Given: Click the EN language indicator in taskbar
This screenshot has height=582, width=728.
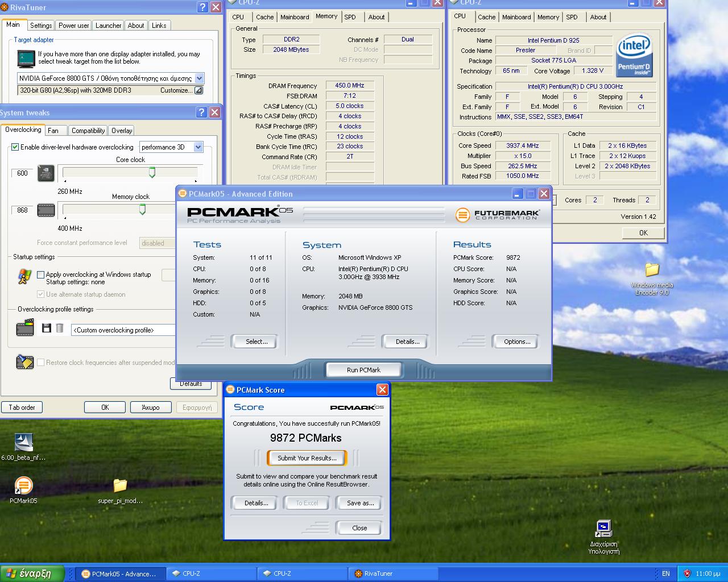Looking at the screenshot, I should coord(666,573).
